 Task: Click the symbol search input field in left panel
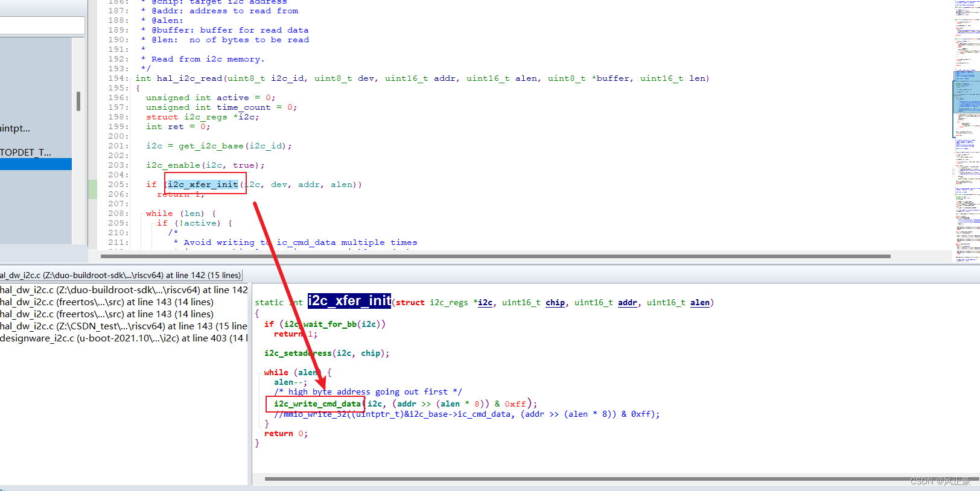(x=42, y=25)
